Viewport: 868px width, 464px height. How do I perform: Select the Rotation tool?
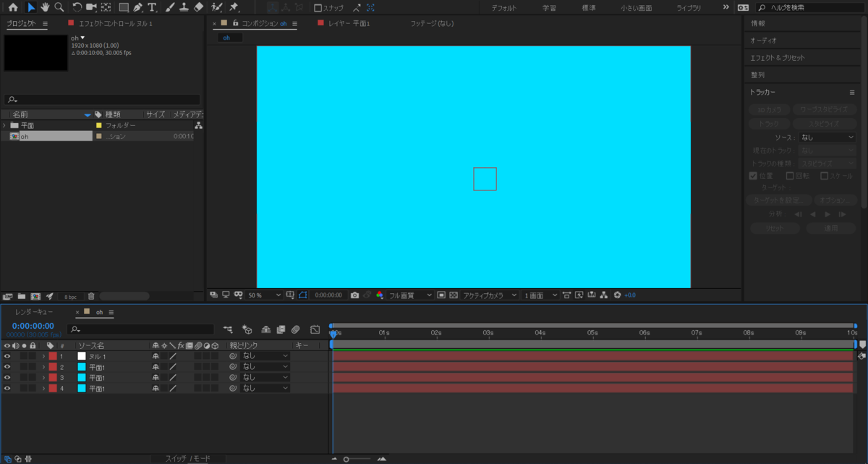(x=77, y=7)
